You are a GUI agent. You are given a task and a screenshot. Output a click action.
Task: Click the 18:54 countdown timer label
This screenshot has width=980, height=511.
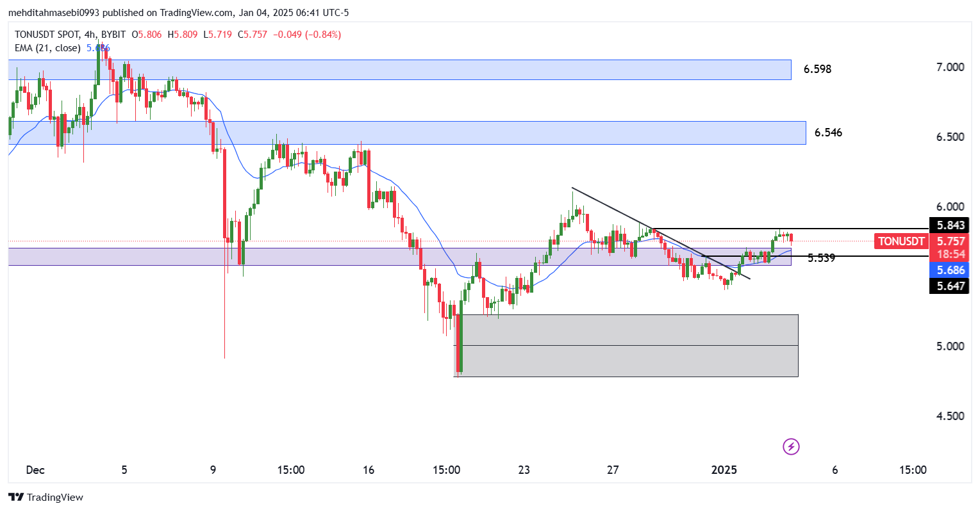pos(951,254)
